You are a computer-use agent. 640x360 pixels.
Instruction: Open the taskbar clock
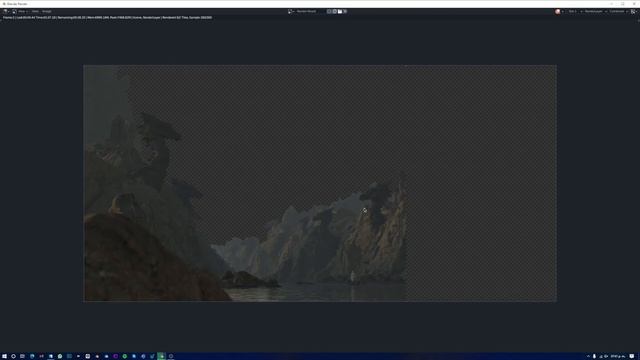click(x=617, y=356)
